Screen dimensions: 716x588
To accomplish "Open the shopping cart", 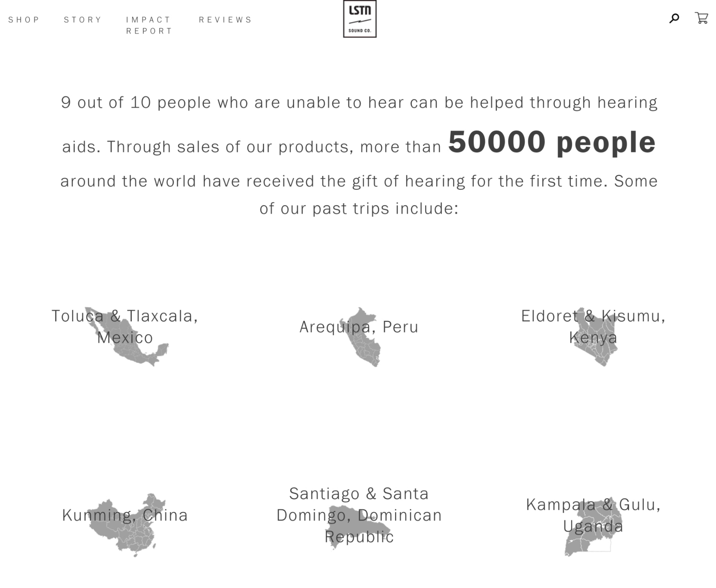I will pyautogui.click(x=701, y=18).
